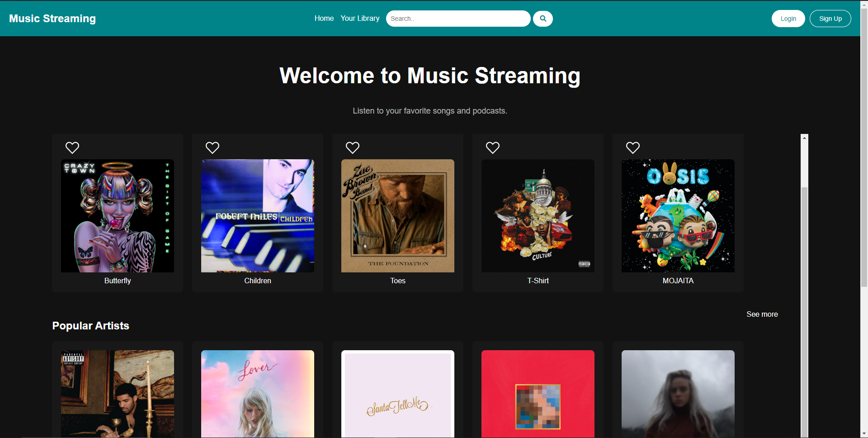Image resolution: width=868 pixels, height=438 pixels.
Task: Open the Santa Tell Me artist card
Action: [398, 394]
